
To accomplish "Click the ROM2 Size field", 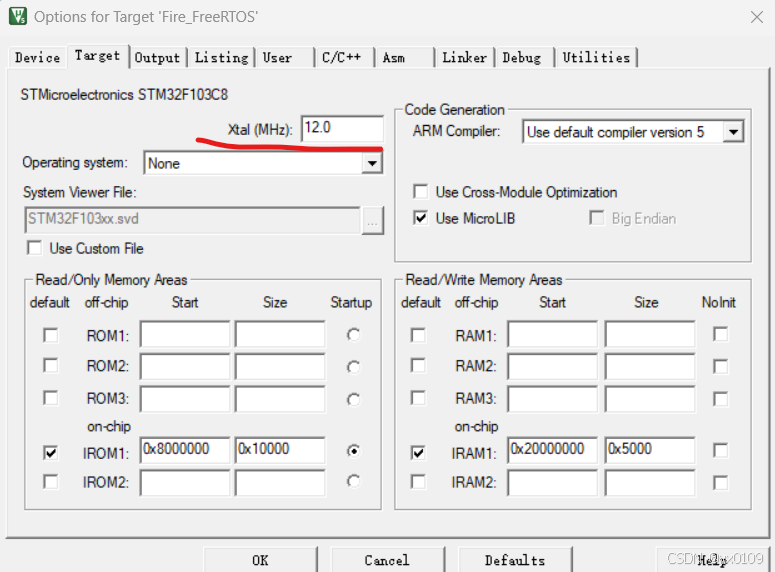I will (280, 366).
